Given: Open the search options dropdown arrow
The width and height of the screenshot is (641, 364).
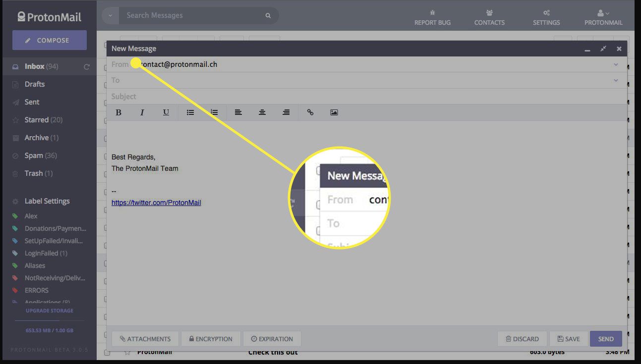Looking at the screenshot, I should click(x=110, y=15).
